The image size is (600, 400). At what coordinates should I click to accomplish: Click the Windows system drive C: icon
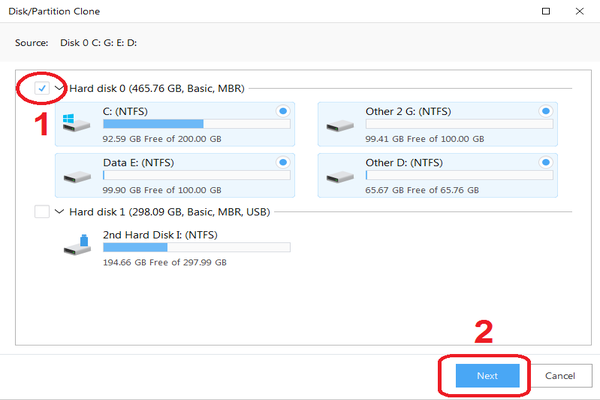[77, 124]
